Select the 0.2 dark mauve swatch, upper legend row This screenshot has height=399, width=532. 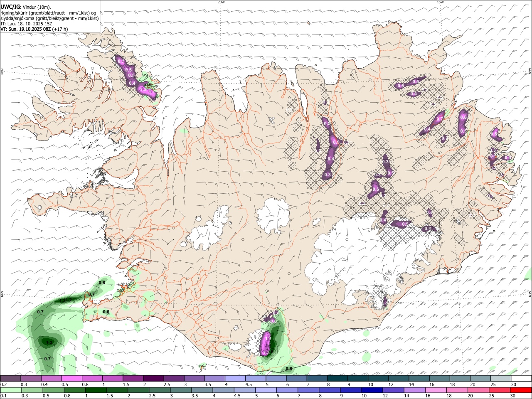[x=10, y=379]
